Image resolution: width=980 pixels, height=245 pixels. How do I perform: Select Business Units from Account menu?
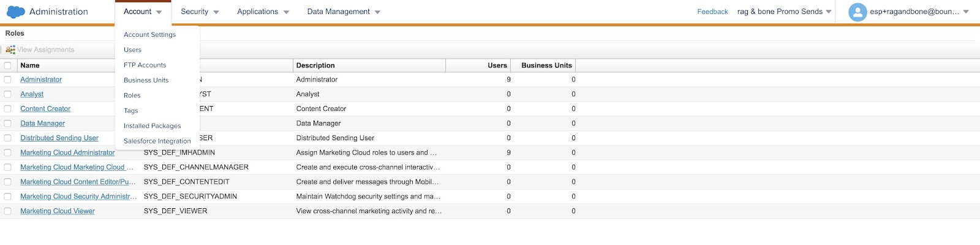146,80
